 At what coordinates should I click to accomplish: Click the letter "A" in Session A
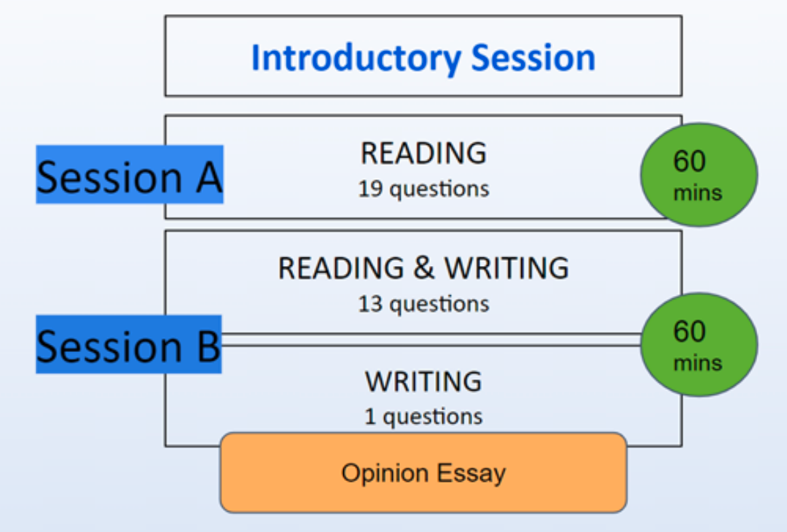pyautogui.click(x=208, y=177)
